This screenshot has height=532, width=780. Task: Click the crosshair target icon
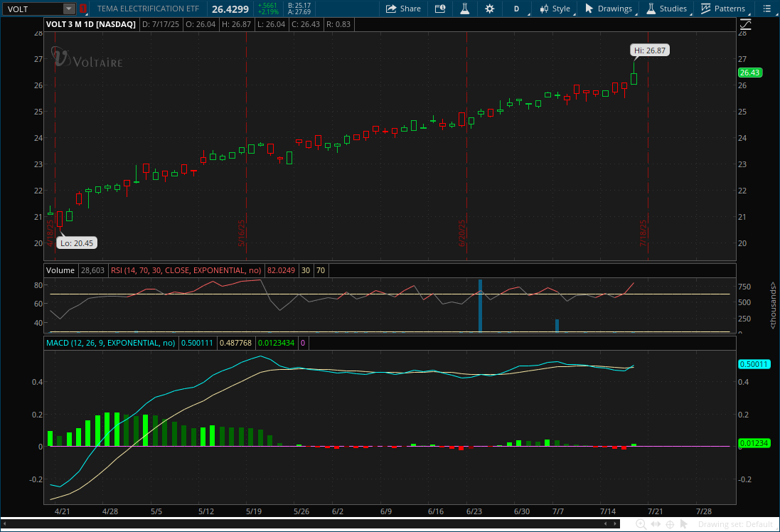tap(670, 524)
